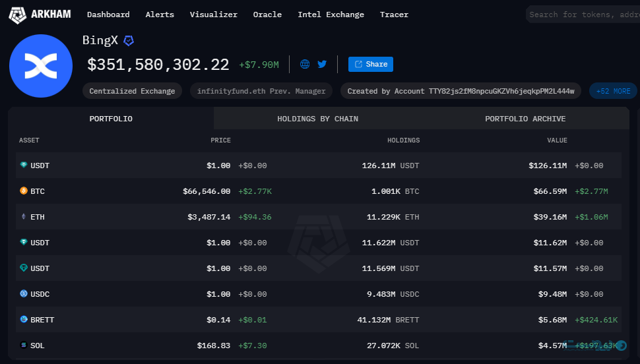
Task: Click the 27.072K SOL holdings
Action: pos(393,346)
